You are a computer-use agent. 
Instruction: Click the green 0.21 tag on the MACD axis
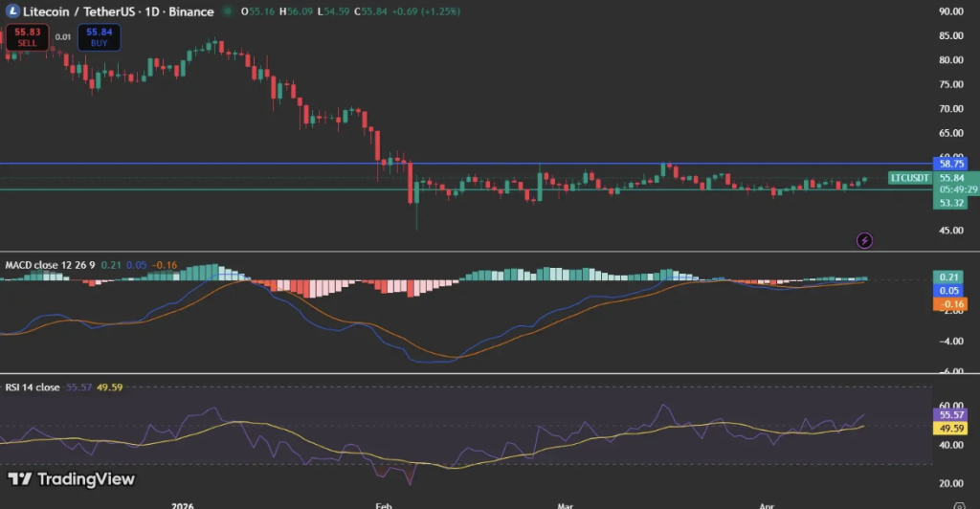[x=949, y=277]
